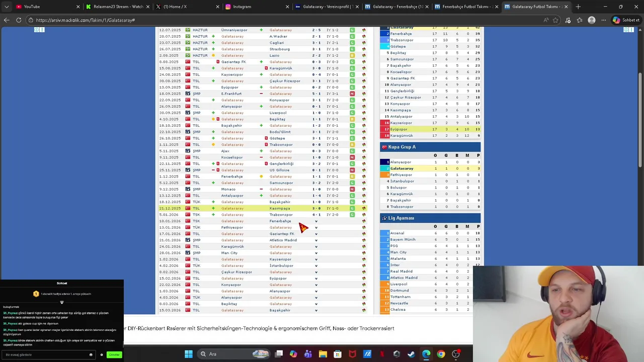Click the IY 3-1 half-time score for E.Frankfurt
This screenshot has height=362, width=644.
tap(332, 94)
